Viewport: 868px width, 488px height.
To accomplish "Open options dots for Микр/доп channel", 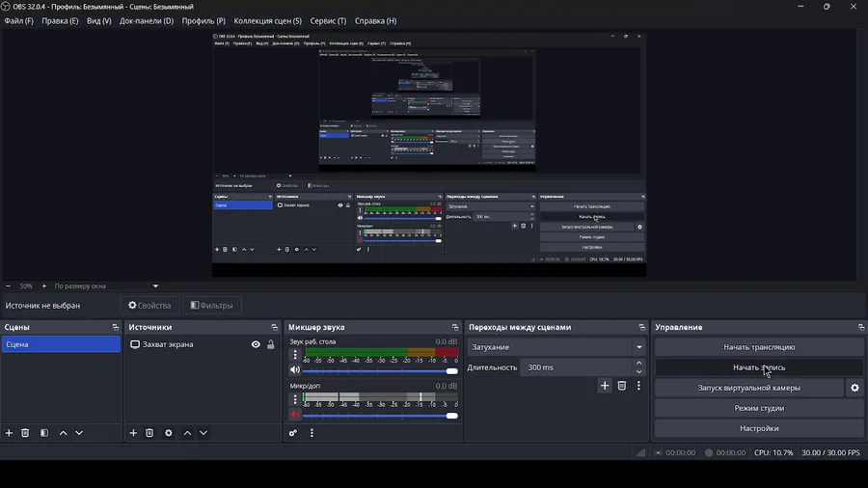I will [x=295, y=399].
